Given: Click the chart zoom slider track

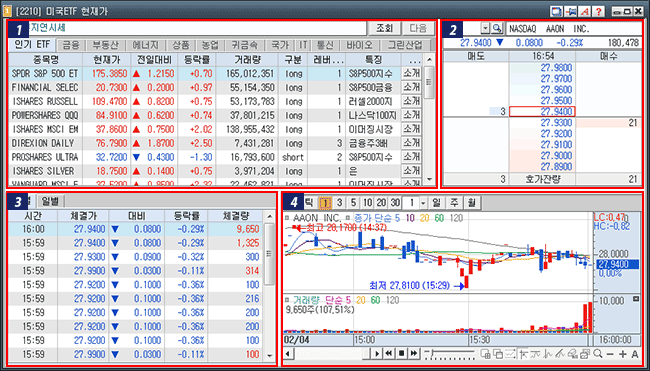Looking at the screenshot, I should 450,354.
